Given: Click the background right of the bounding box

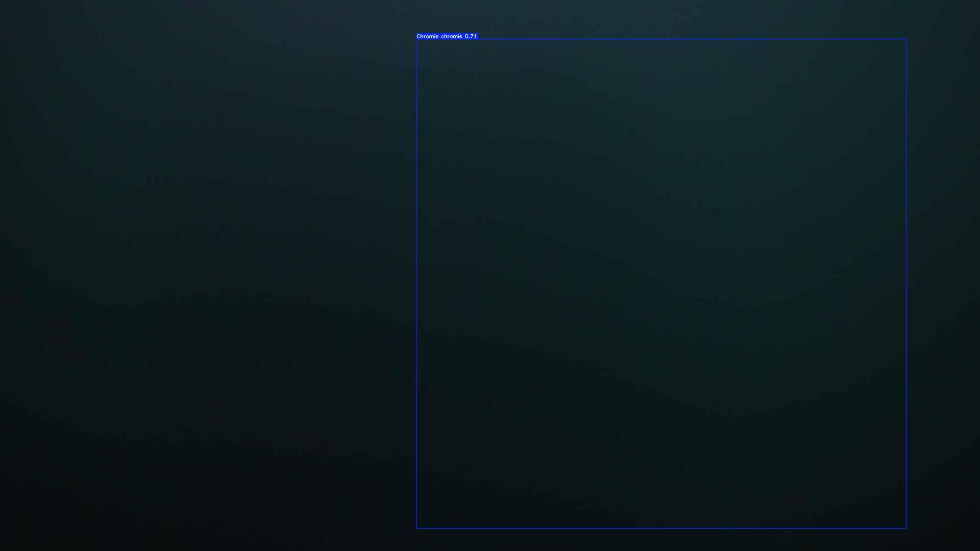Looking at the screenshot, I should pyautogui.click(x=943, y=275).
